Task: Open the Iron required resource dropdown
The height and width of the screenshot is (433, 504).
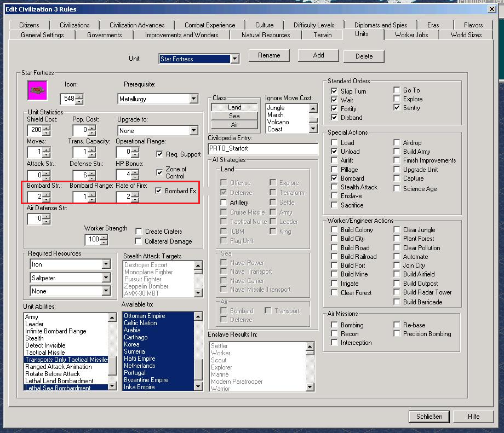Action: coord(106,264)
